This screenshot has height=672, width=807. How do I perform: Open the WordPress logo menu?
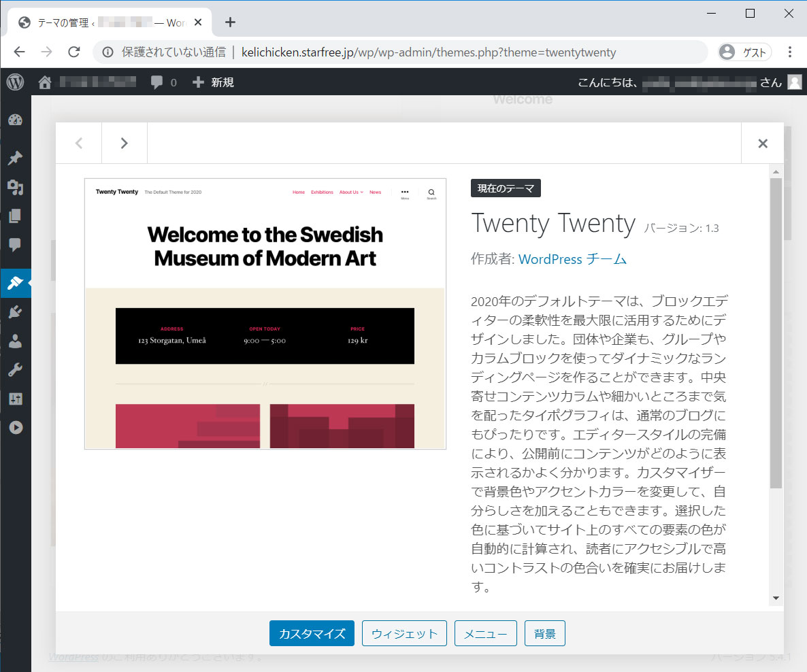(16, 82)
